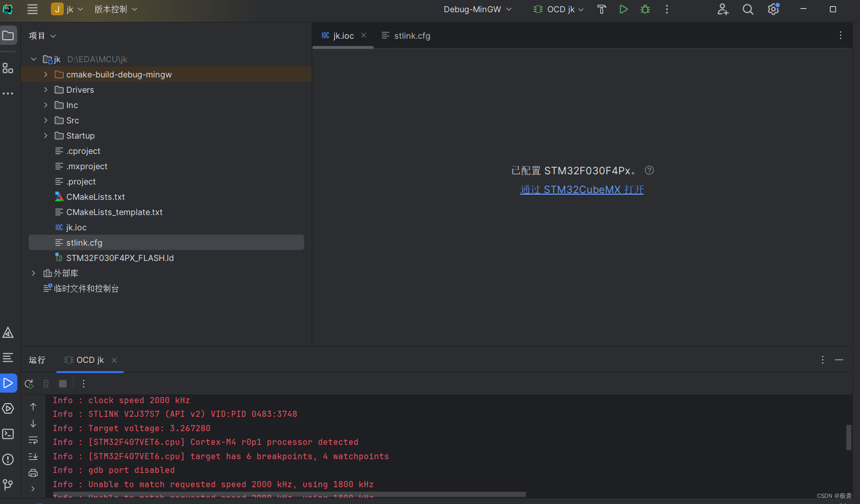The width and height of the screenshot is (860, 504).
Task: Open the Git version control tool window
Action: pyautogui.click(x=8, y=484)
